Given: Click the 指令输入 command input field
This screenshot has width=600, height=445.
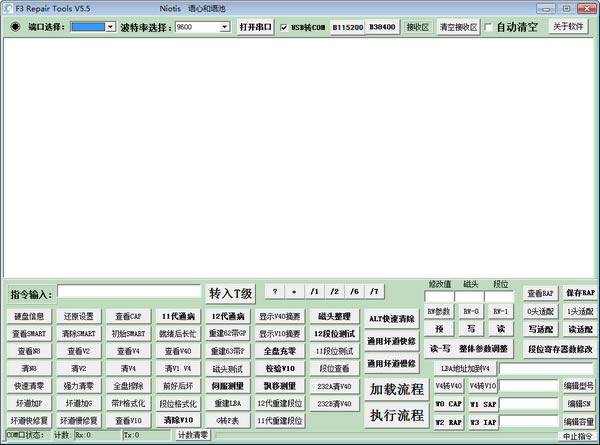Looking at the screenshot, I should pos(128,292).
